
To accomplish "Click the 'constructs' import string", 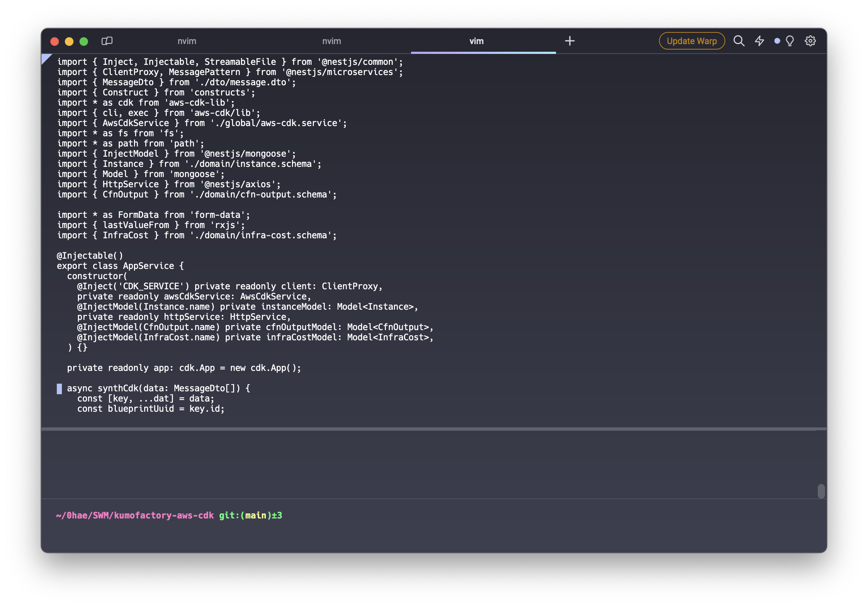I will point(220,92).
